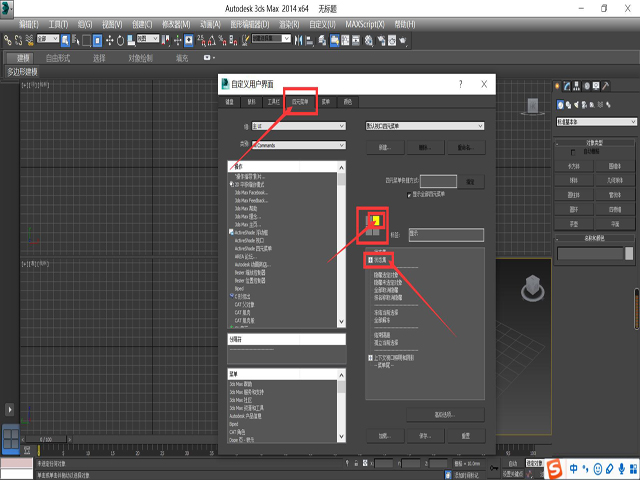Open the Sogou input method icon
This screenshot has width=640, height=480.
tap(553, 468)
